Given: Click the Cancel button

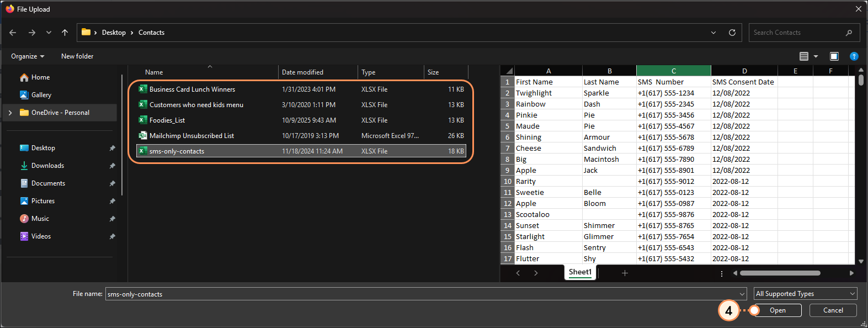Looking at the screenshot, I should (x=833, y=310).
